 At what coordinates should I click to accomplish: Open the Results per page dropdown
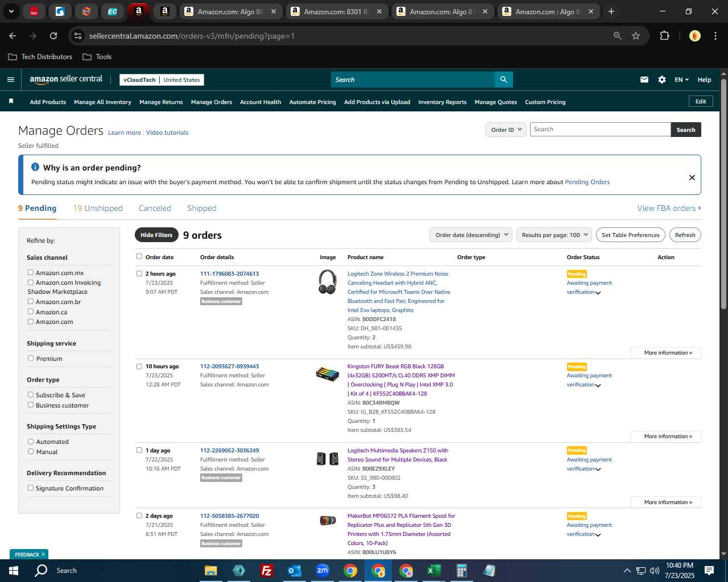[555, 235]
